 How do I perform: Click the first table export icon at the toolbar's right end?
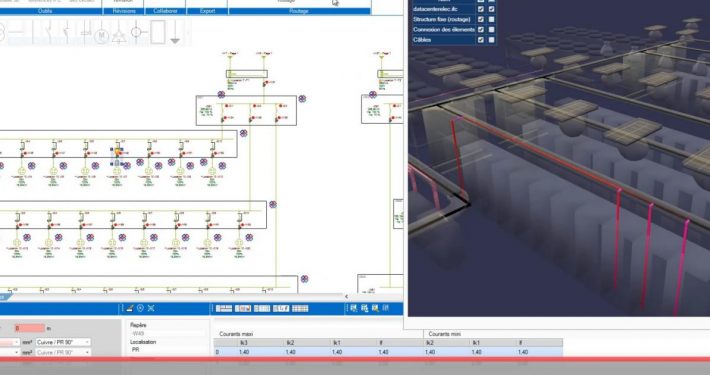354,308
